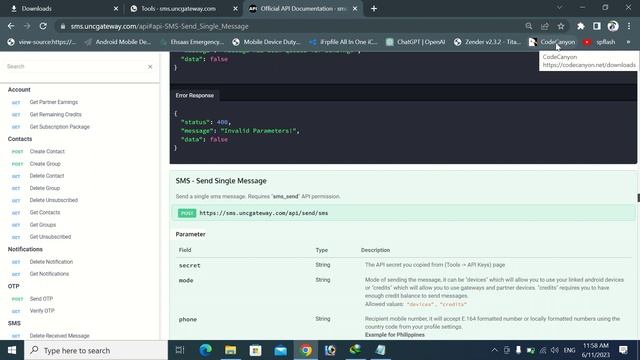The image size is (640, 360).
Task: Open Get Partner Earnings endpoint
Action: 53,102
